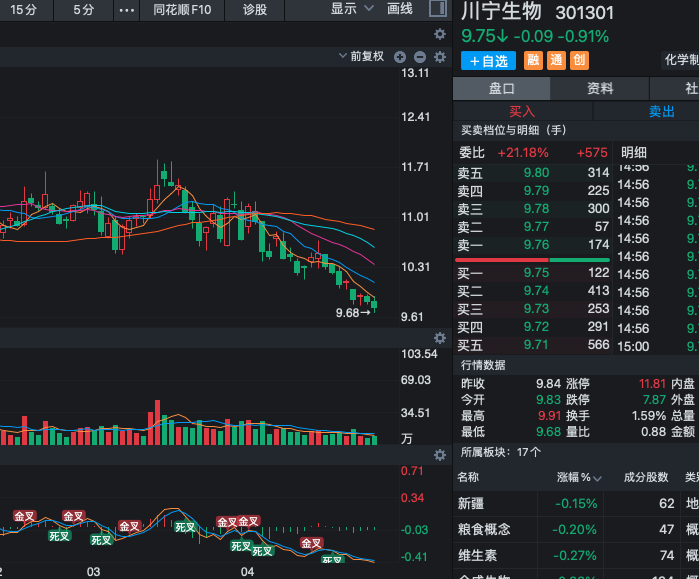Click the 川宁生物 stock name title
This screenshot has width=699, height=579.
click(501, 12)
